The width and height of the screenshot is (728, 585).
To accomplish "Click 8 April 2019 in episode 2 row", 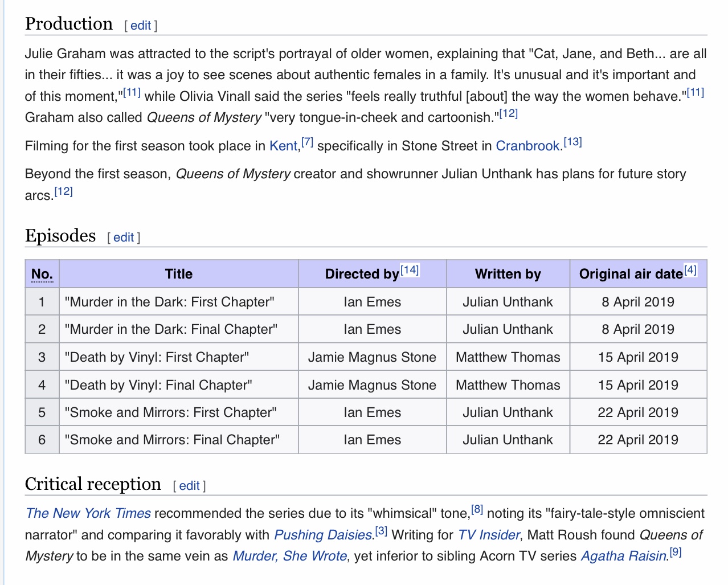I will [x=638, y=329].
